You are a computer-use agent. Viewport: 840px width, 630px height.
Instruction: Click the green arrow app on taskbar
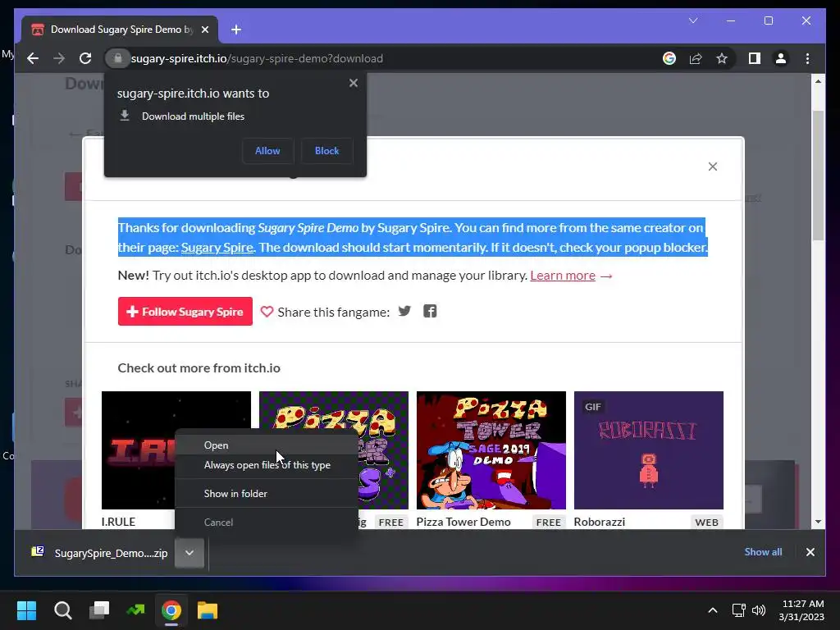tap(135, 610)
